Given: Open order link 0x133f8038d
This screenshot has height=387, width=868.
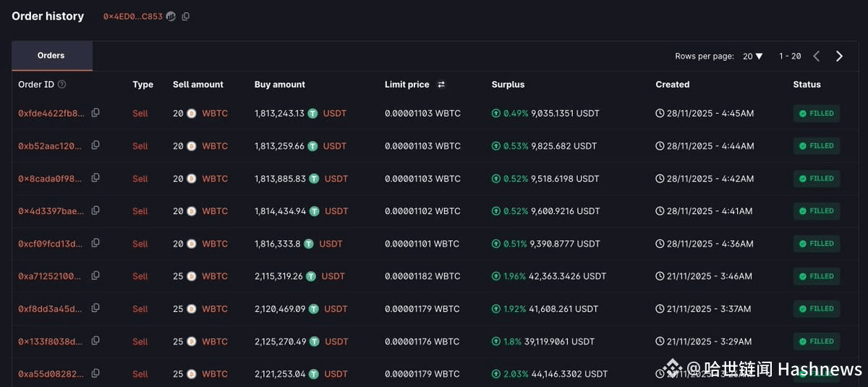Looking at the screenshot, I should pos(51,341).
